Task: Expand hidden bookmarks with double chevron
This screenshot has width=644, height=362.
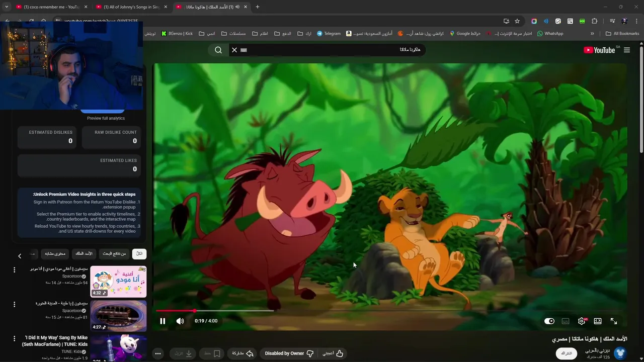Action: (x=592, y=34)
